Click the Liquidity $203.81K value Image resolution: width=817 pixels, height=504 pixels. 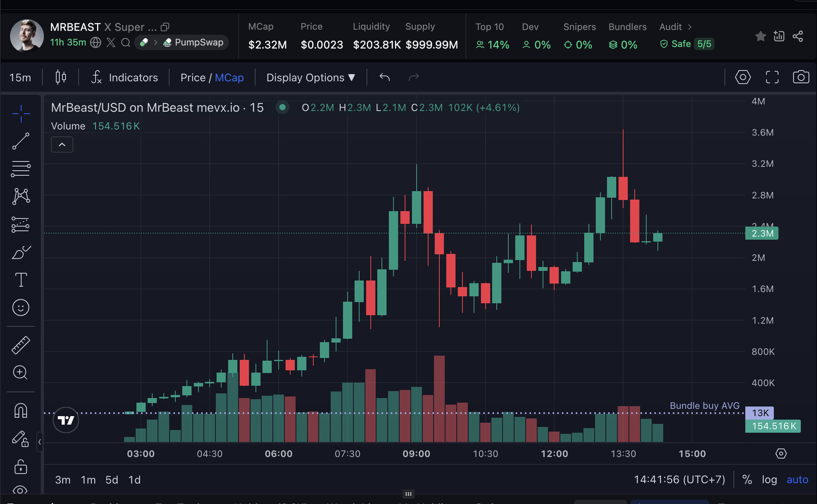[377, 45]
